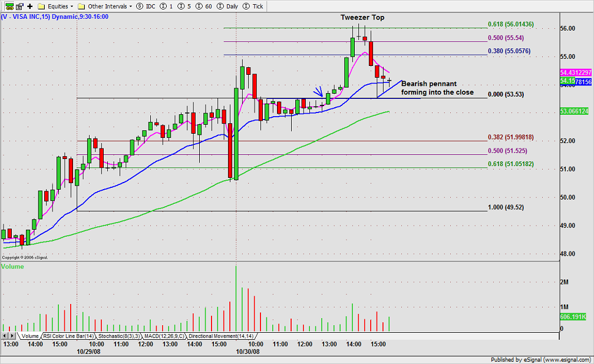Click the properties dialog icon in toolbar
Screen dimensions: 594x364
(x=19, y=6)
